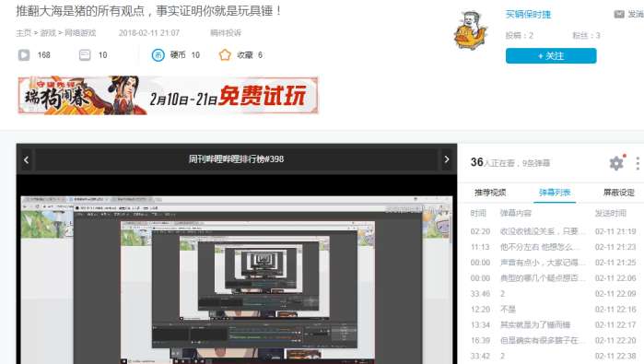Click the 粉丝：3 followers count
The width and height of the screenshot is (644, 364).
pos(586,36)
